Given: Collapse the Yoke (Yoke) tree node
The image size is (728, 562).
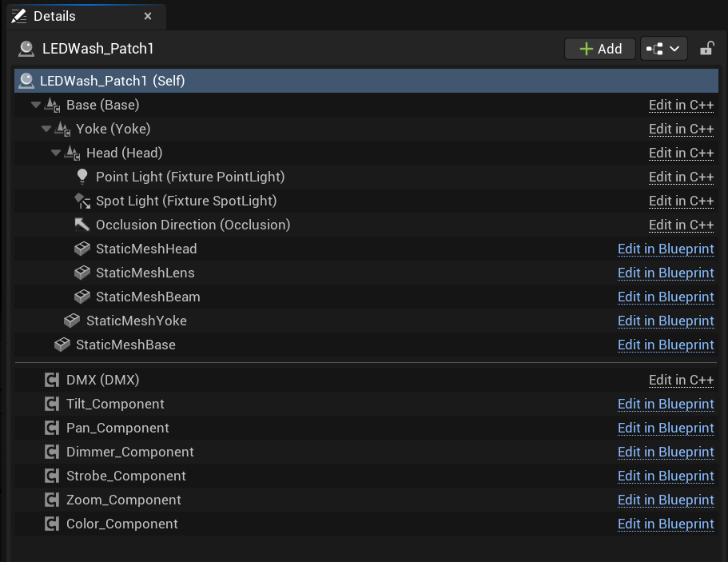Looking at the screenshot, I should click(46, 129).
